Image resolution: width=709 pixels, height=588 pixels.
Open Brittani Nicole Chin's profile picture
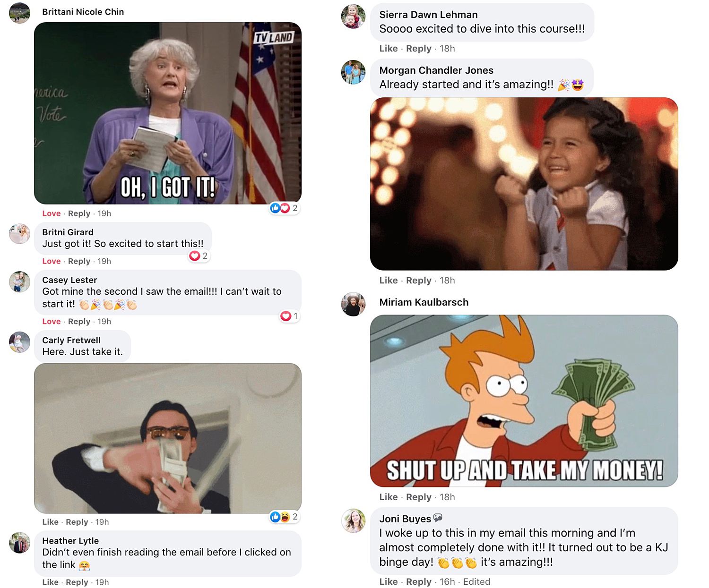tap(19, 13)
